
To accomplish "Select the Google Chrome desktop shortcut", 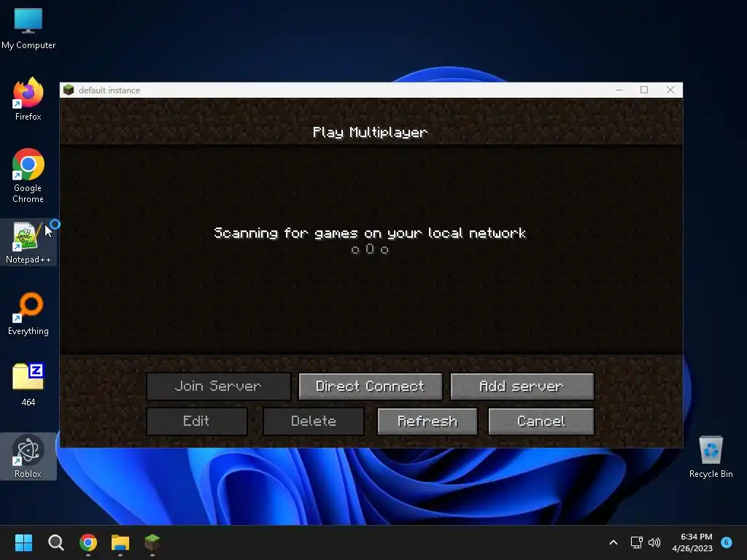I will point(28,176).
